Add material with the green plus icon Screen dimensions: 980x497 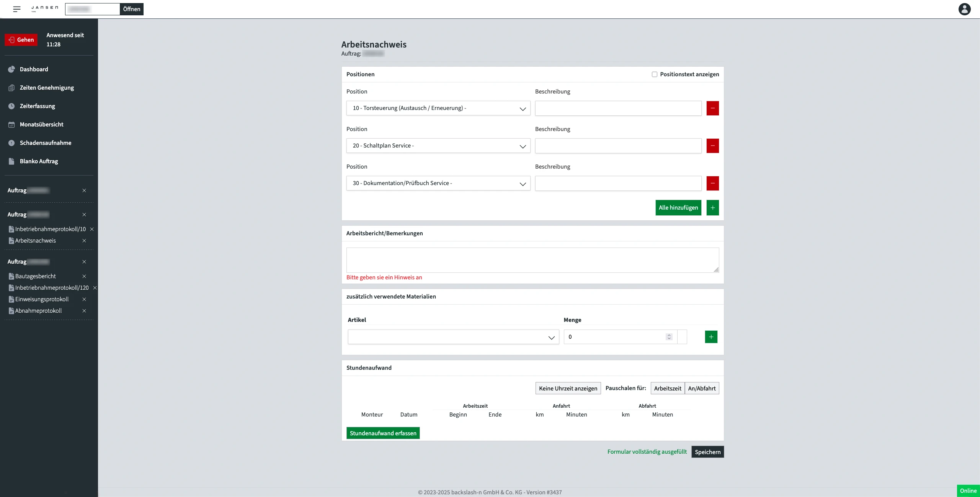pos(711,337)
